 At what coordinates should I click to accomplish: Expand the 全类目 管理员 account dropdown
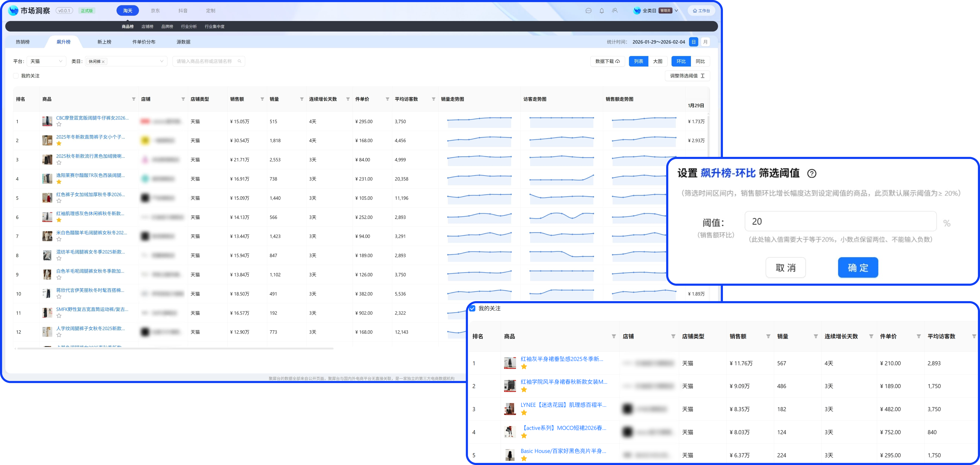click(676, 11)
